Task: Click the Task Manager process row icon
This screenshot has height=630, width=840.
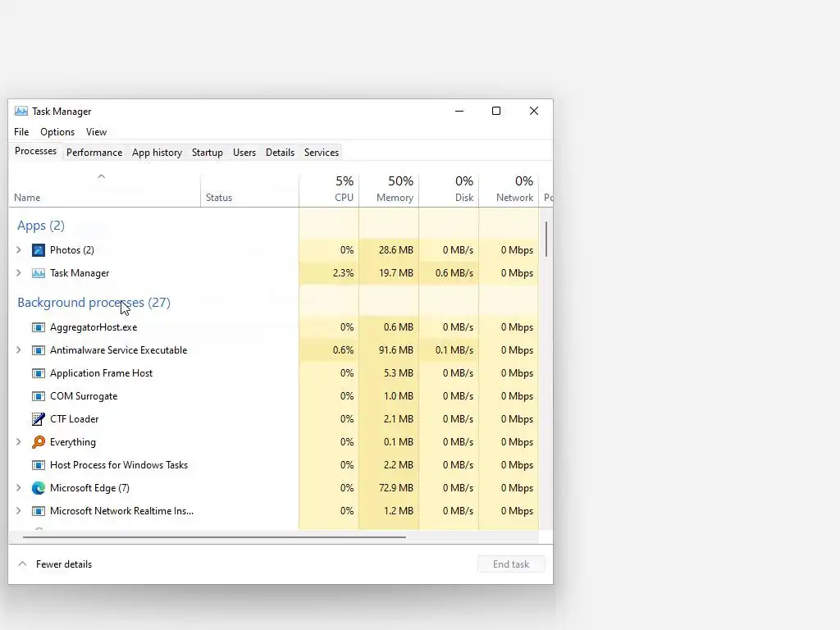Action: coord(38,273)
